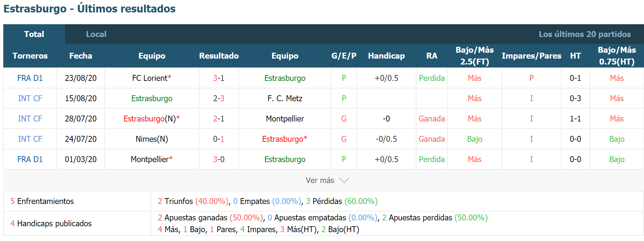Select INT CF tournament on 24/07/20
The height and width of the screenshot is (241, 644).
[30, 139]
